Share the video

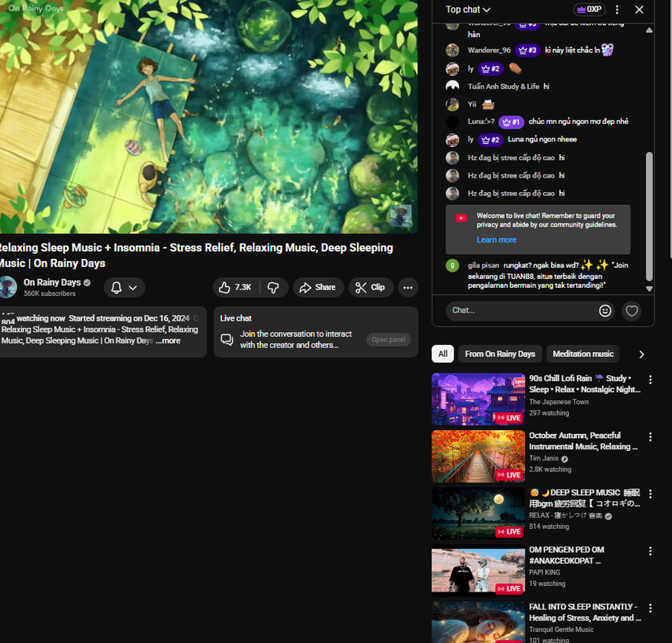tap(318, 287)
